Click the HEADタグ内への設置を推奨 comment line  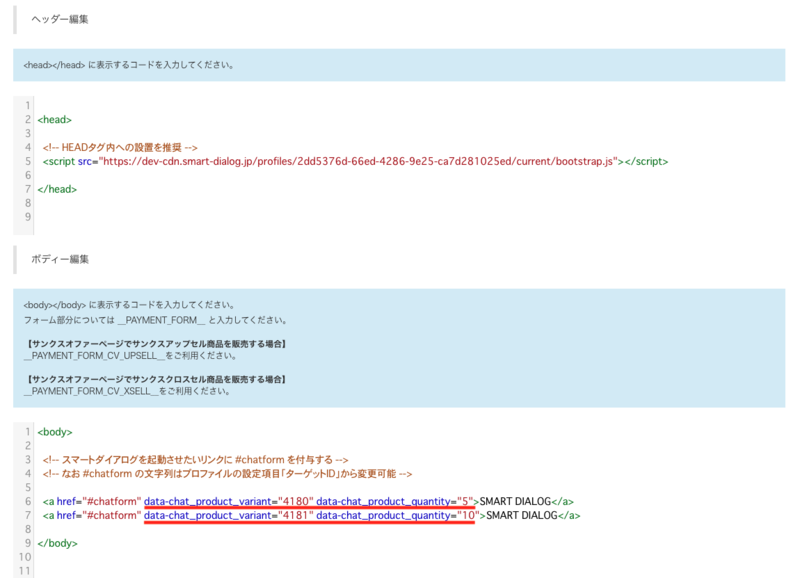[120, 147]
